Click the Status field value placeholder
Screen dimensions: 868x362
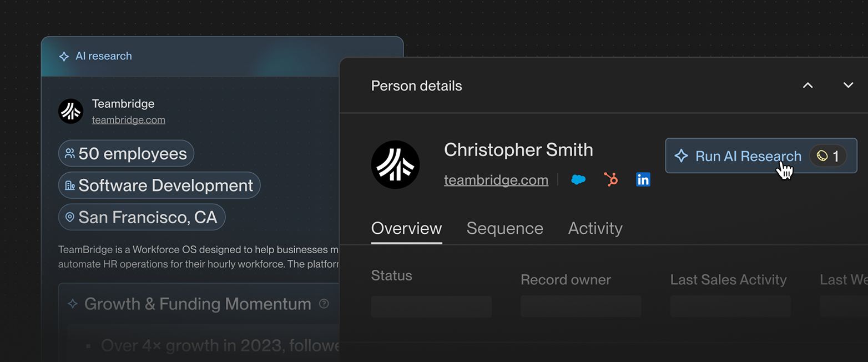pos(431,306)
